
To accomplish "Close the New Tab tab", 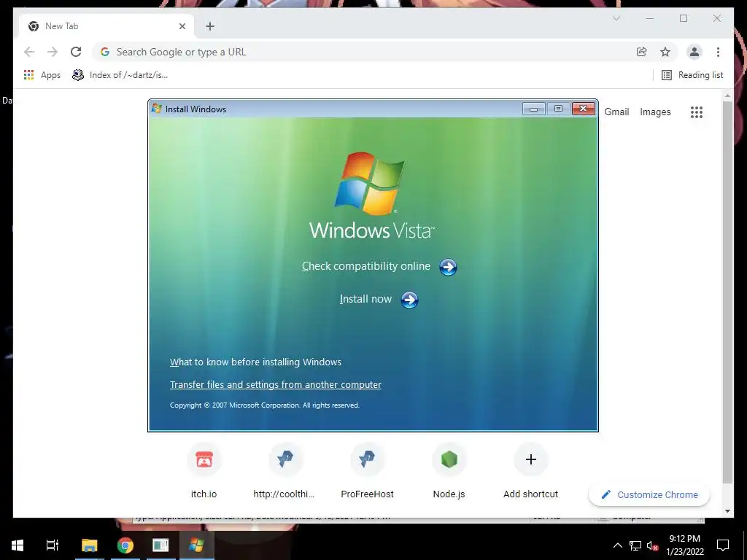I will click(x=182, y=26).
